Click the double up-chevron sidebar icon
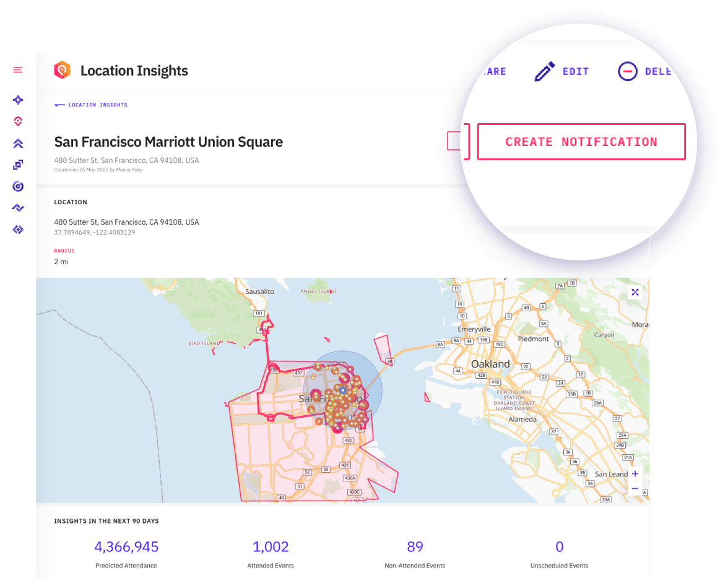This screenshot has width=728, height=578. click(18, 144)
